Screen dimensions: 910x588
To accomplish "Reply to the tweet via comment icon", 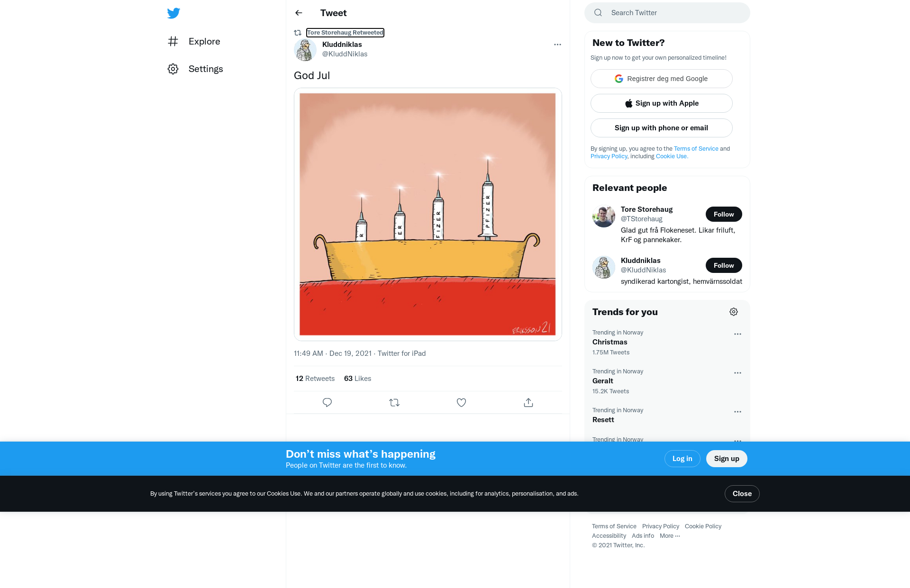I will coord(327,402).
